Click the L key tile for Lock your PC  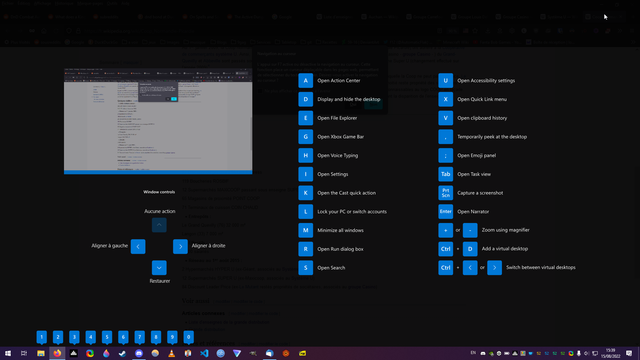coord(305,212)
